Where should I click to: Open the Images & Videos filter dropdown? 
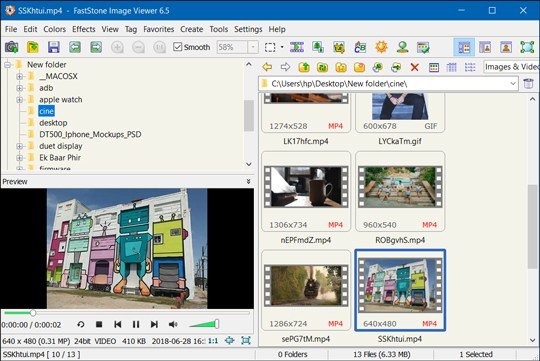point(511,67)
